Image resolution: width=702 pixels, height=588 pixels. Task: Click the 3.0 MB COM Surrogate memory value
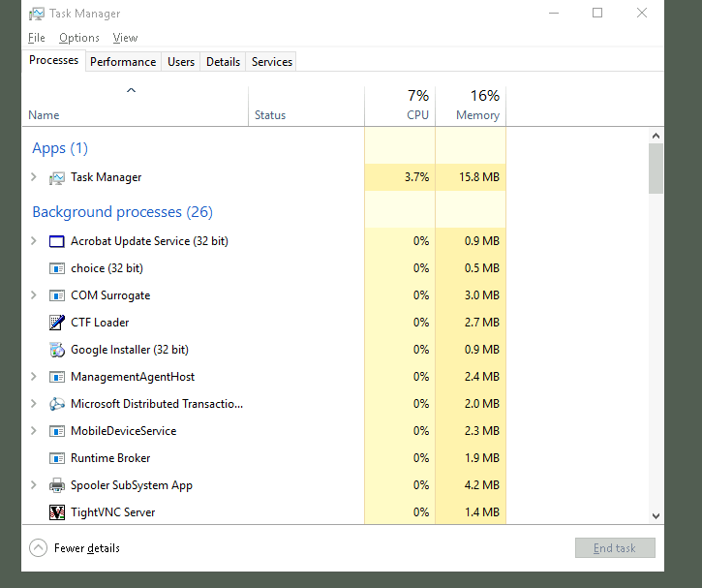pos(482,295)
